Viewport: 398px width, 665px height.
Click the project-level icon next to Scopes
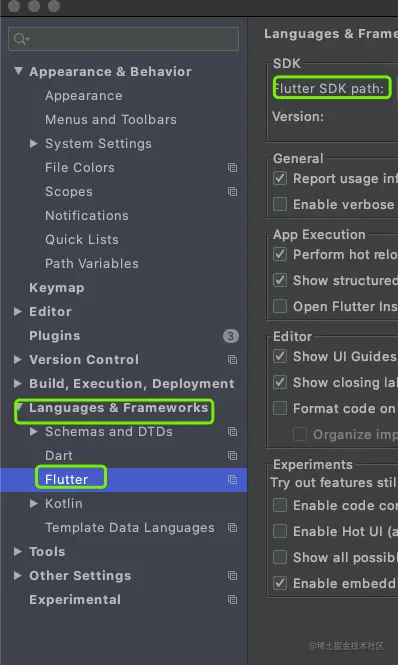coord(232,192)
